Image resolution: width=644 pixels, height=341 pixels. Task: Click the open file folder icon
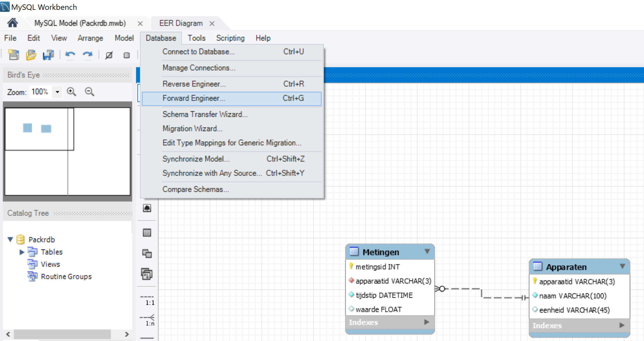[x=31, y=55]
